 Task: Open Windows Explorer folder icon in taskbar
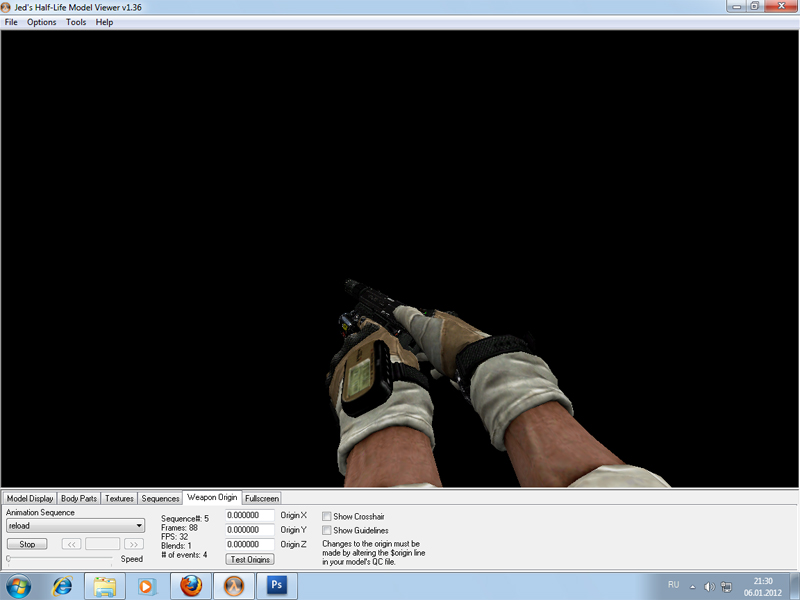[x=105, y=586]
